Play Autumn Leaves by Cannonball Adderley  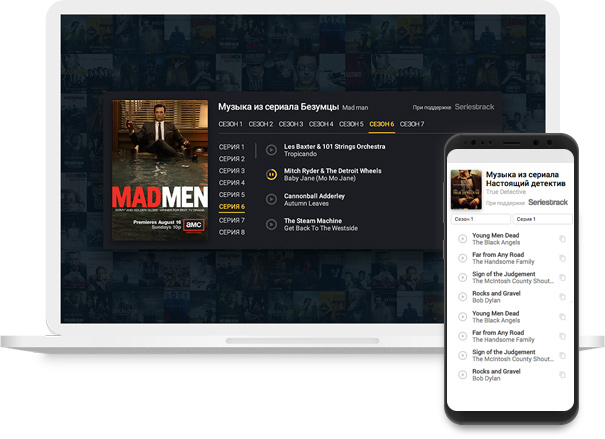click(272, 199)
